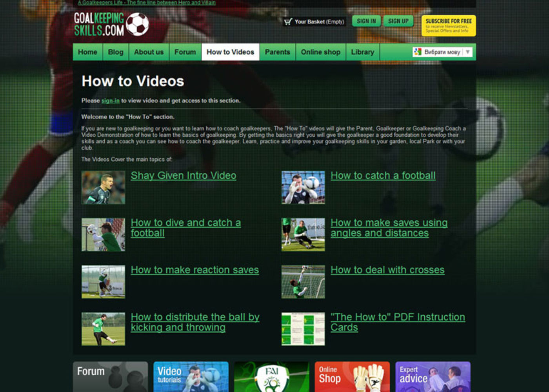Image resolution: width=549 pixels, height=392 pixels.
Task: Open the Library navigation tab
Action: pos(362,52)
